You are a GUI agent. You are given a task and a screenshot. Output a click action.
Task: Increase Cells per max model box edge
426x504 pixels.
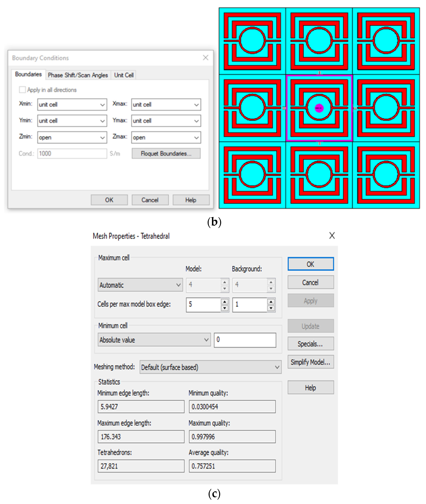(x=225, y=301)
